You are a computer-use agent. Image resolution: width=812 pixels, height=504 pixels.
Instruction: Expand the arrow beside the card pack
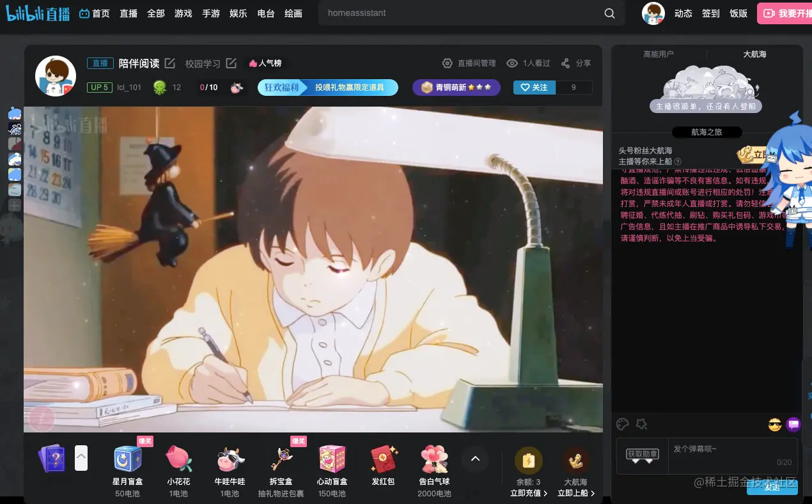(81, 457)
